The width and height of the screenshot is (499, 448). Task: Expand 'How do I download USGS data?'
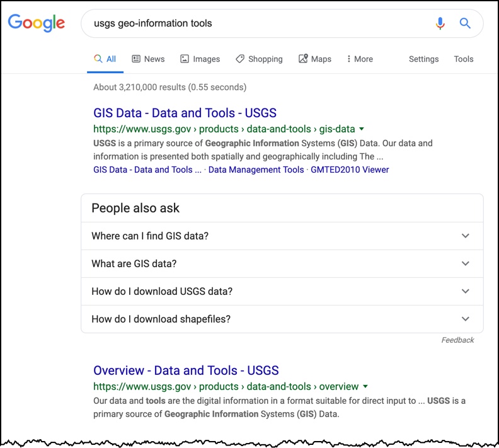click(282, 291)
